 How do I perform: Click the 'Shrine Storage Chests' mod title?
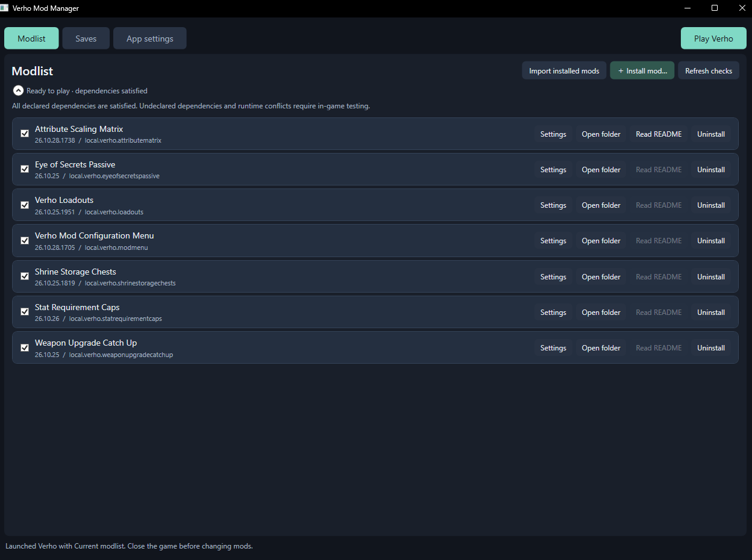75,272
